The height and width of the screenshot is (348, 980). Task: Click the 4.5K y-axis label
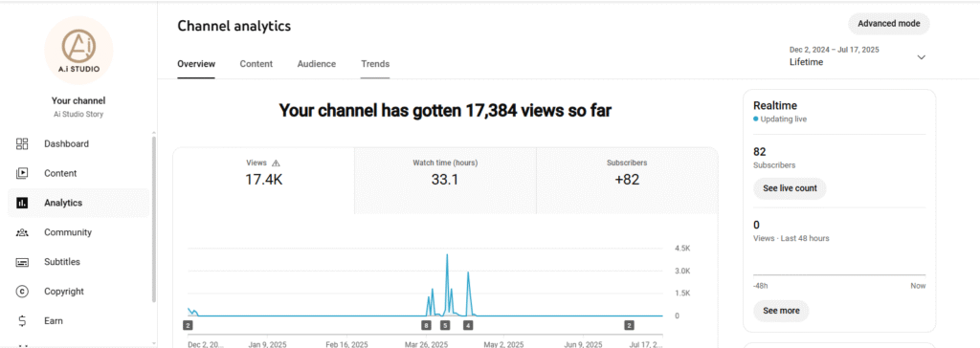coord(682,248)
